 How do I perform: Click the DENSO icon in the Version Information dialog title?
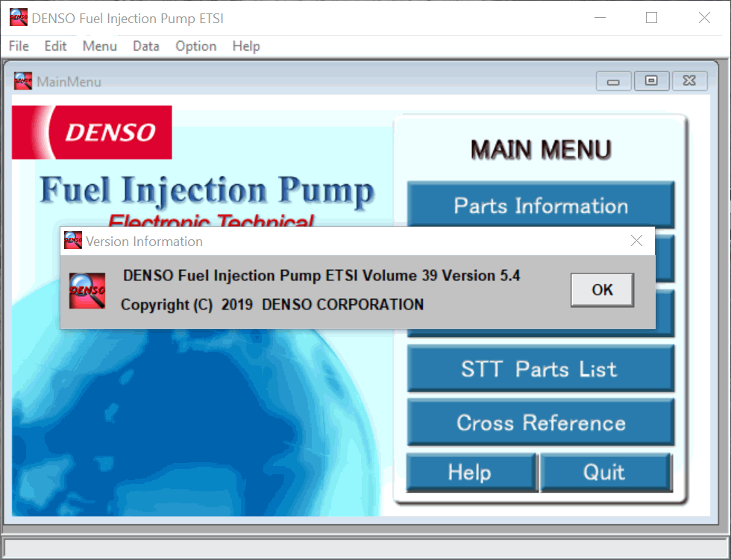coord(72,240)
